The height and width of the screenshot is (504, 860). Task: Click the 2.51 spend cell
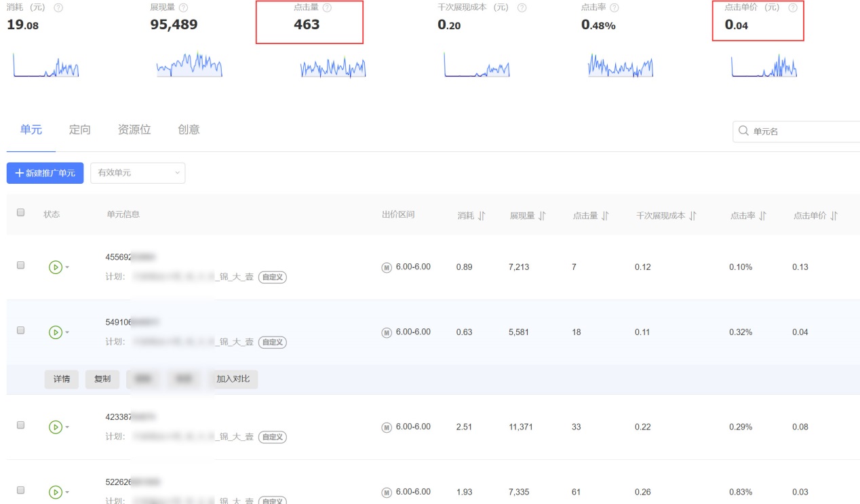(465, 427)
